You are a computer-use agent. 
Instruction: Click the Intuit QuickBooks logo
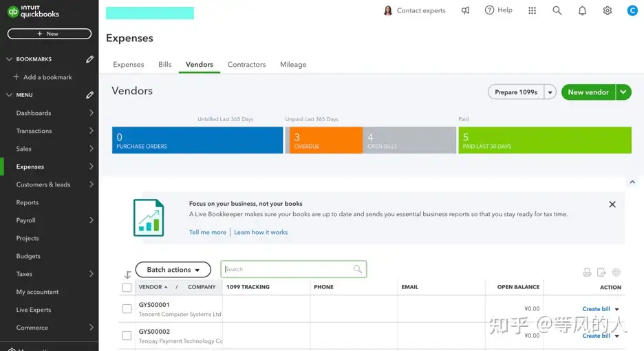(x=33, y=12)
